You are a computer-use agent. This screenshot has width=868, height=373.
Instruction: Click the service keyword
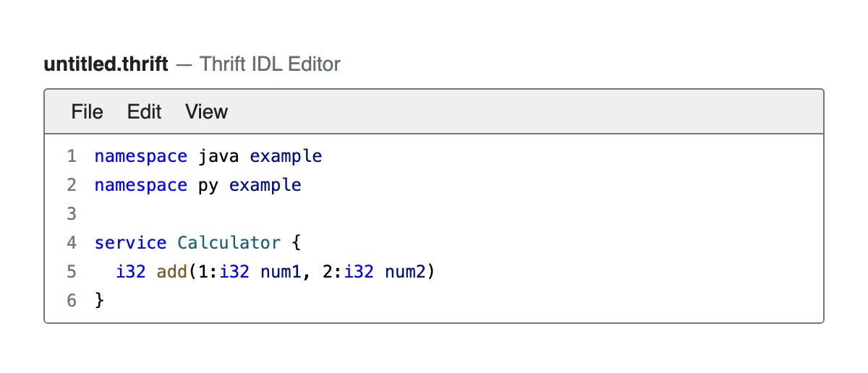click(131, 243)
